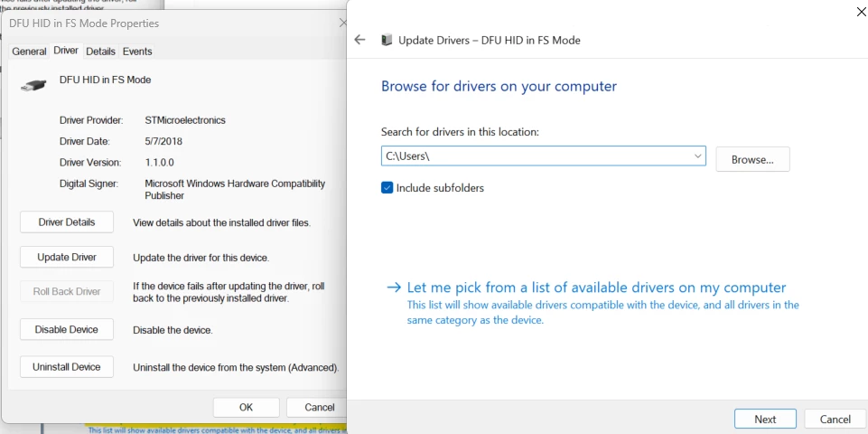Close the Update Drivers window

862,12
